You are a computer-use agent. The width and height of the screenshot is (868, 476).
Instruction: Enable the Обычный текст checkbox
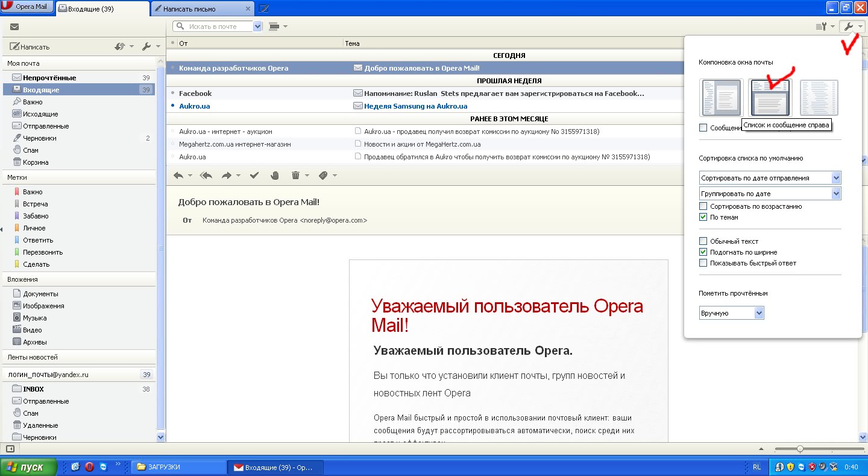coord(703,241)
